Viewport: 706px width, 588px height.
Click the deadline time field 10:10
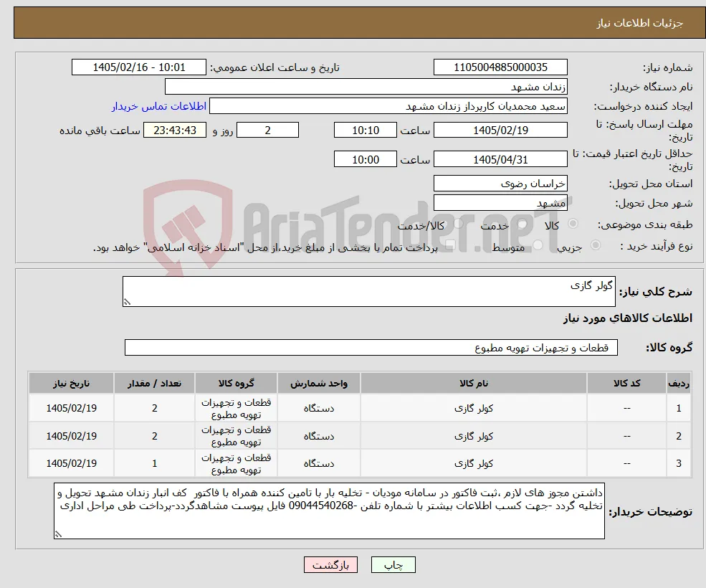(365, 131)
